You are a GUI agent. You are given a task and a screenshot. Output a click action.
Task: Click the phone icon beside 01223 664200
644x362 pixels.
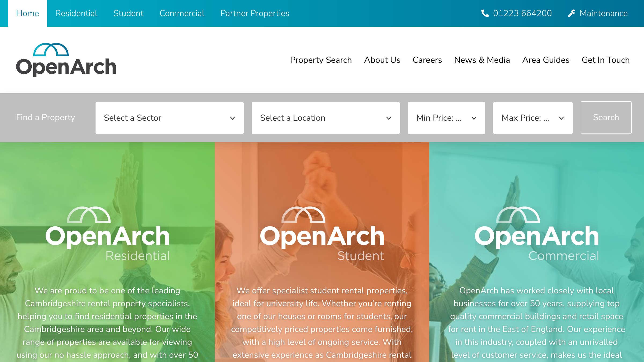[x=485, y=13]
